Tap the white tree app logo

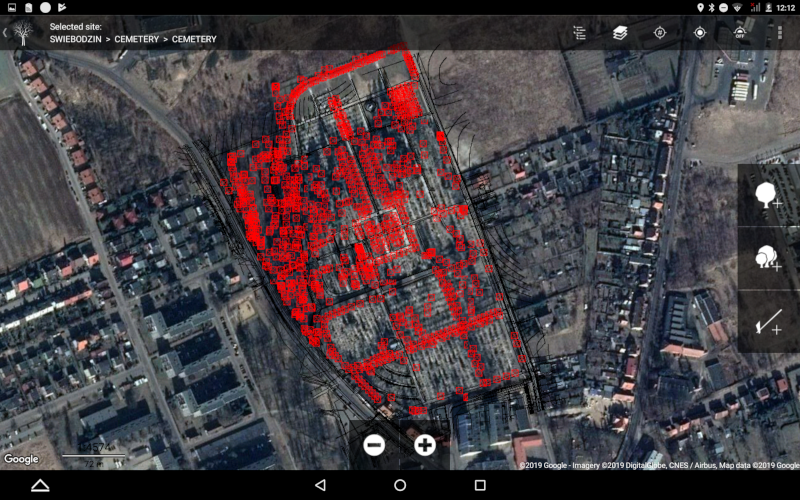click(x=23, y=33)
